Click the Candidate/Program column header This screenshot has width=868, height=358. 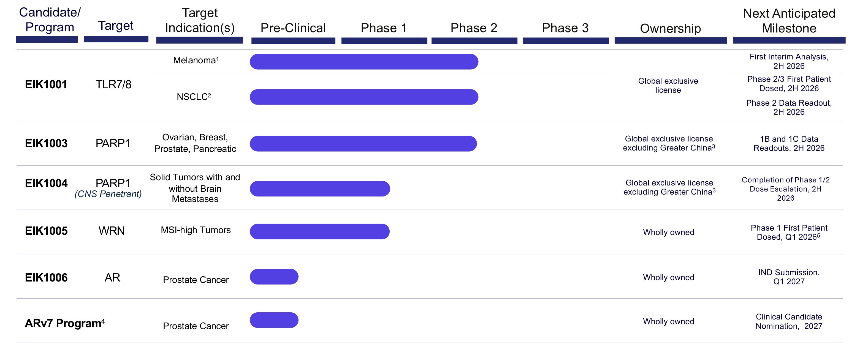click(50, 20)
